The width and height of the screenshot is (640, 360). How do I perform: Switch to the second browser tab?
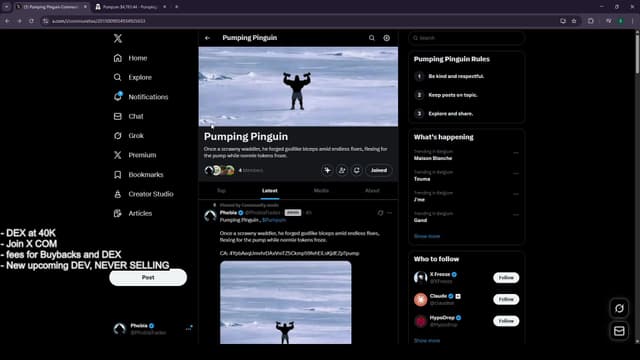[x=130, y=7]
